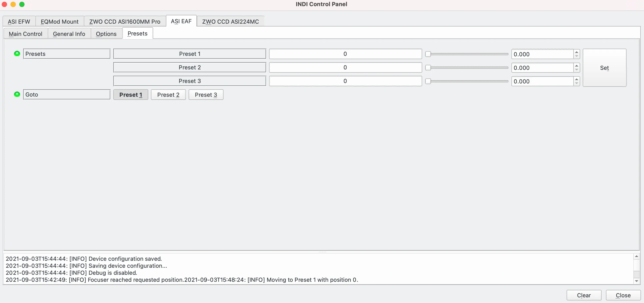Increment the Preset 2 spinbox value
The width and height of the screenshot is (644, 303).
[x=576, y=65]
